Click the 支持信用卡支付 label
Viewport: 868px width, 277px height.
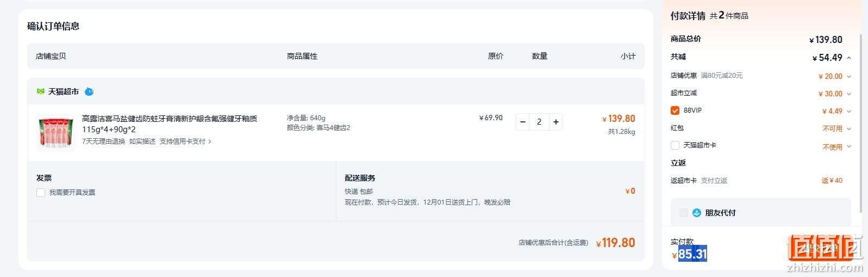[182, 141]
